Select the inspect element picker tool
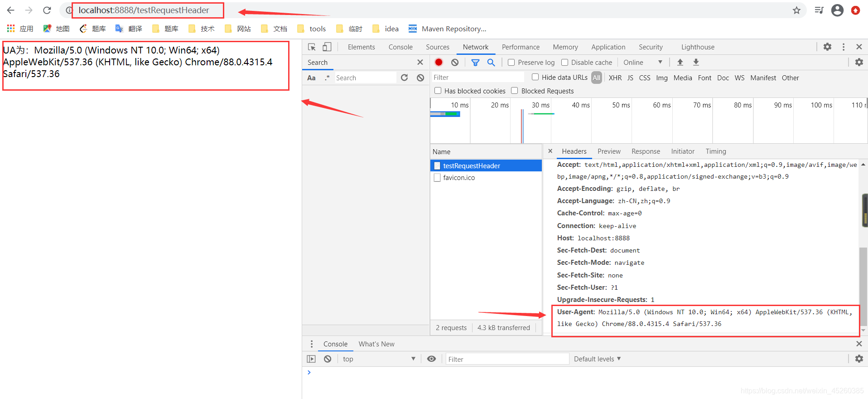The image size is (868, 399). [x=312, y=47]
